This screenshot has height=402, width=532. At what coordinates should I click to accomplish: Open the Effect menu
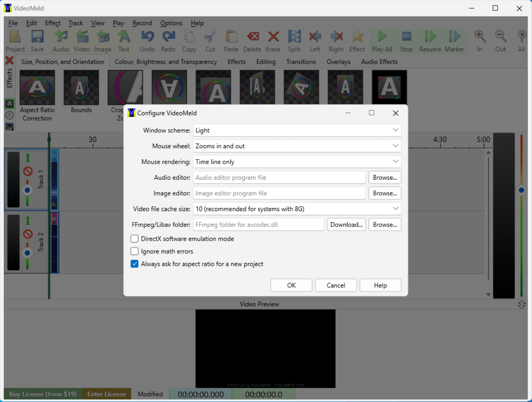pos(53,23)
